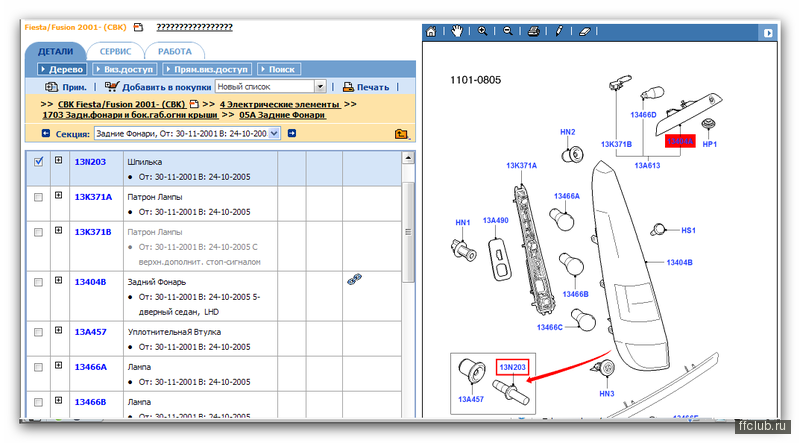Open part number 13404B link in list
The height and width of the screenshot is (443, 800).
tap(90, 282)
